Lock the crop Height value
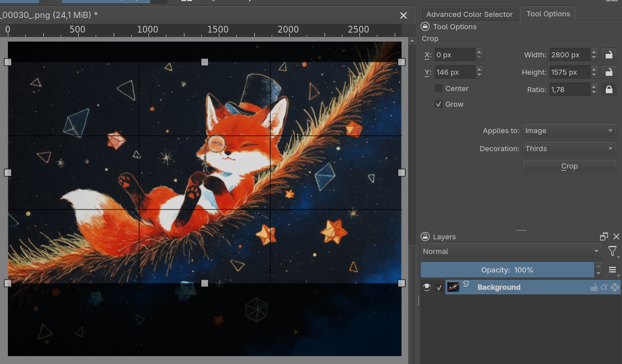622x364 pixels. (608, 72)
